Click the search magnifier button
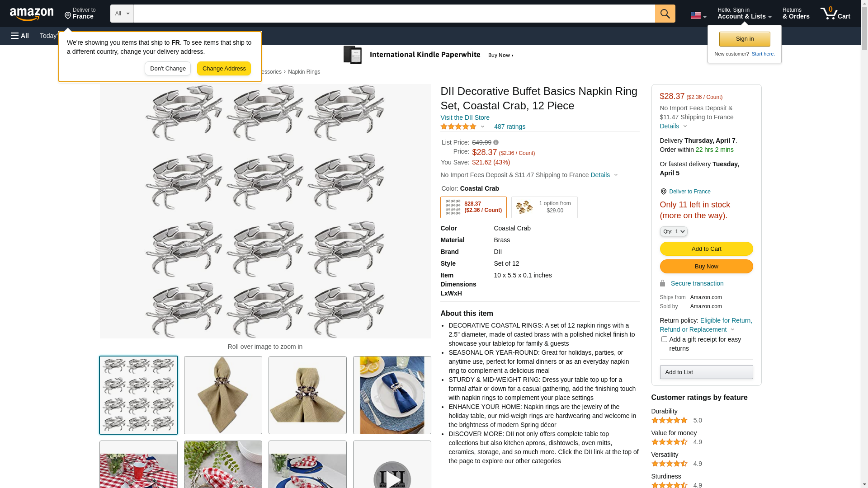Image resolution: width=868 pixels, height=488 pixels. (x=665, y=14)
